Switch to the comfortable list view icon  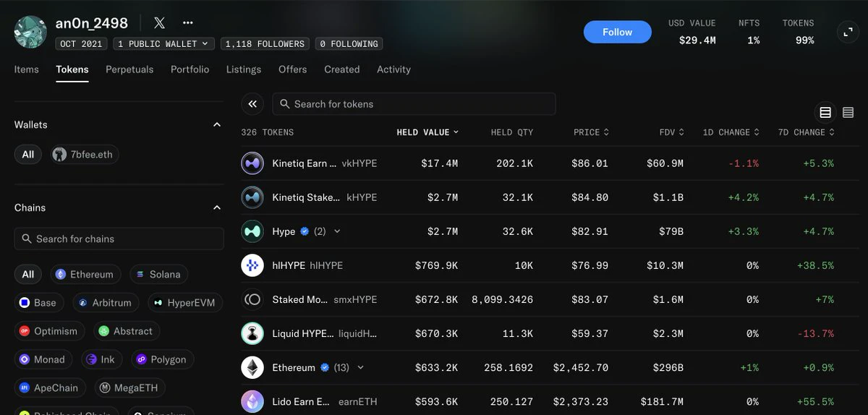point(825,112)
